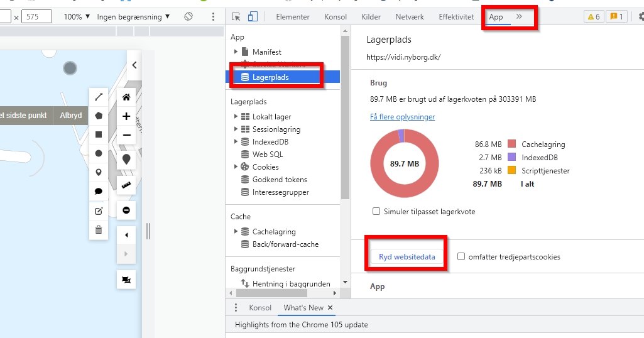Image resolution: width=644 pixels, height=338 pixels.
Task: Click the trash delete drawing icon
Action: (99, 230)
